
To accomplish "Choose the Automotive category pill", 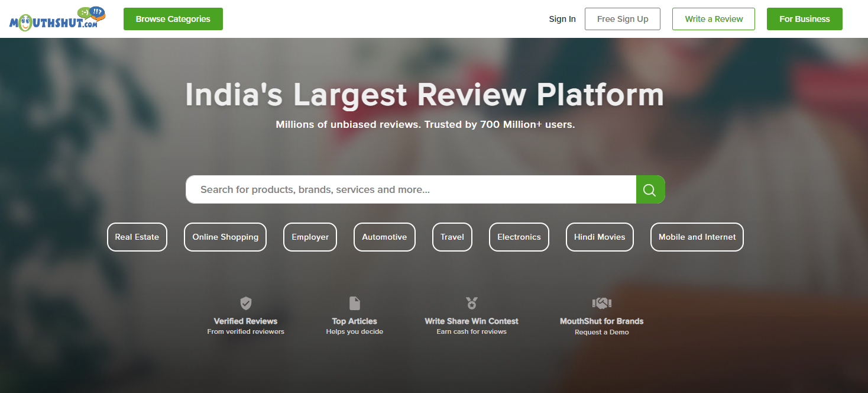I will pyautogui.click(x=384, y=237).
